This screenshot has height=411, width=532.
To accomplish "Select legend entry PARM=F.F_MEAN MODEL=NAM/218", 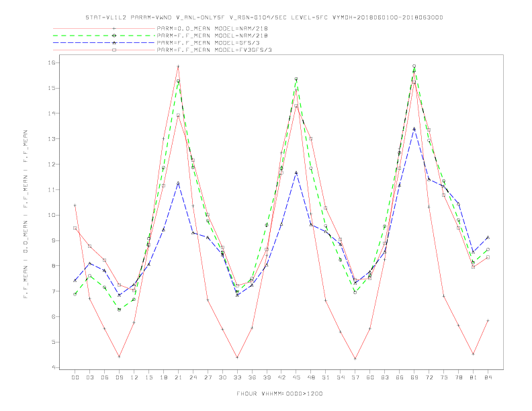I will pos(212,36).
